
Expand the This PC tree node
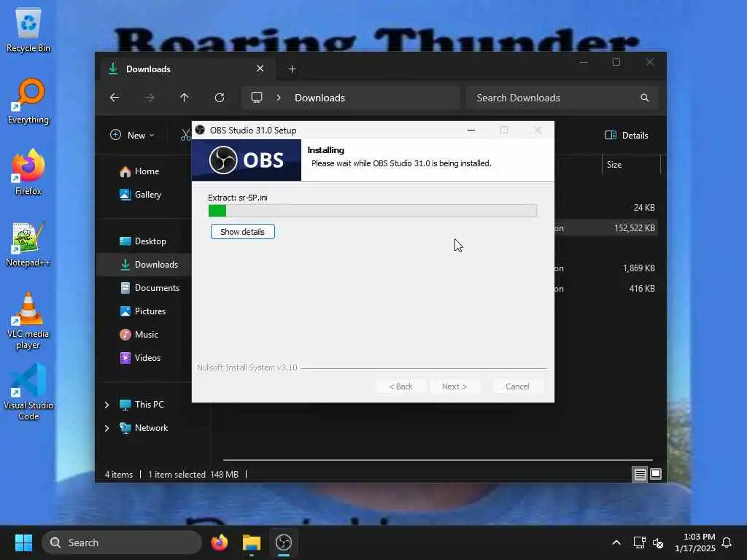tap(107, 405)
